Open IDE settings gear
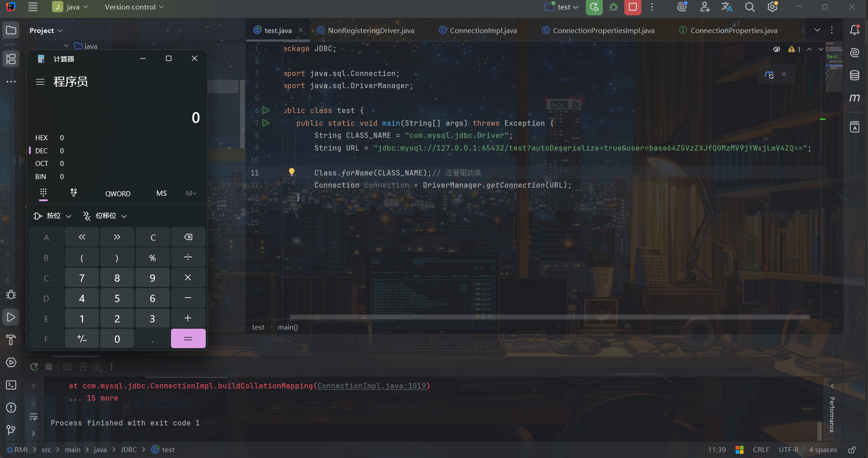The image size is (868, 458). 772,7
